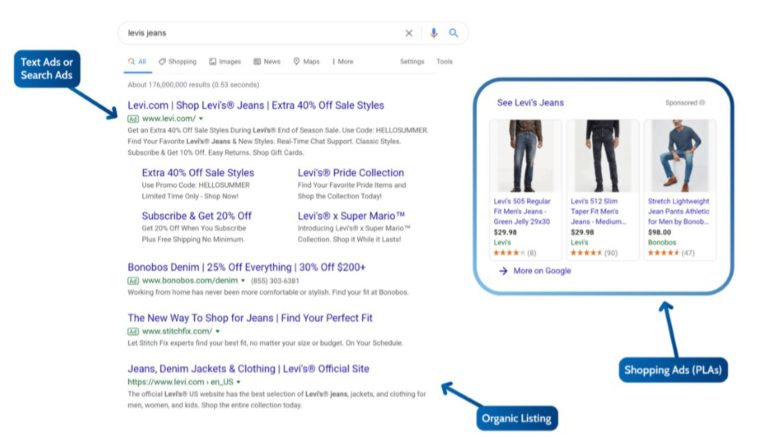Open More on Google link
Image resolution: width=768 pixels, height=437 pixels.
tap(535, 271)
